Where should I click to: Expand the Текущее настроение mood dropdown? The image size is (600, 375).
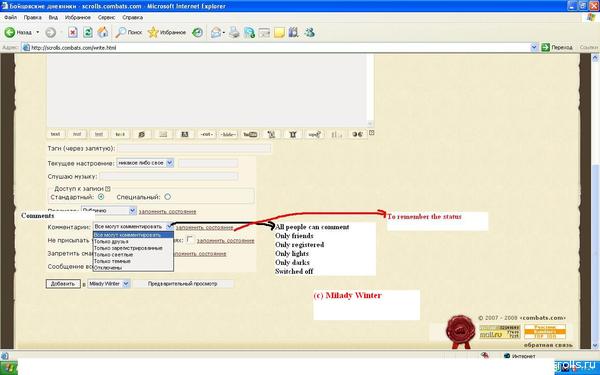pyautogui.click(x=145, y=163)
